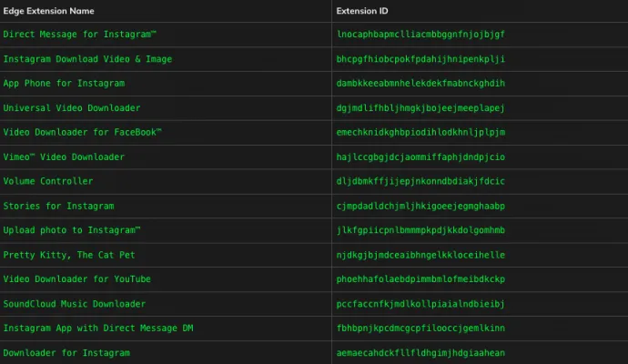Click the Edge Extension Name column header
This screenshot has height=364, width=628.
tap(48, 11)
